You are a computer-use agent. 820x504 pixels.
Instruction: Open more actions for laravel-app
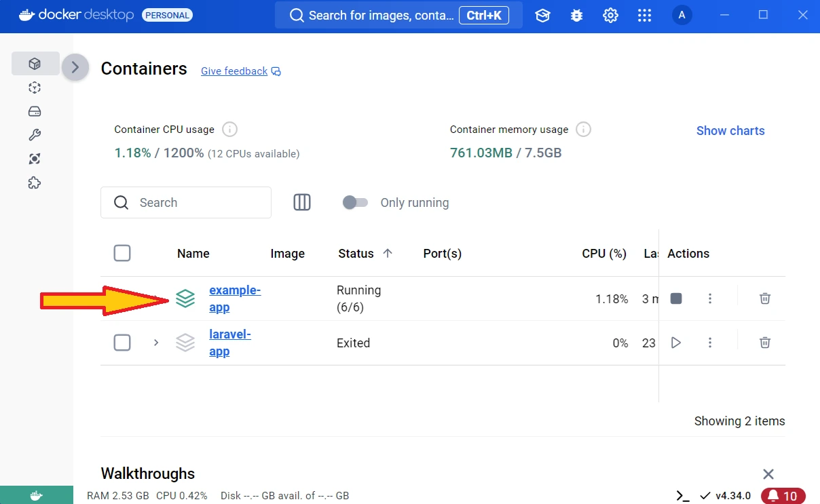coord(710,343)
